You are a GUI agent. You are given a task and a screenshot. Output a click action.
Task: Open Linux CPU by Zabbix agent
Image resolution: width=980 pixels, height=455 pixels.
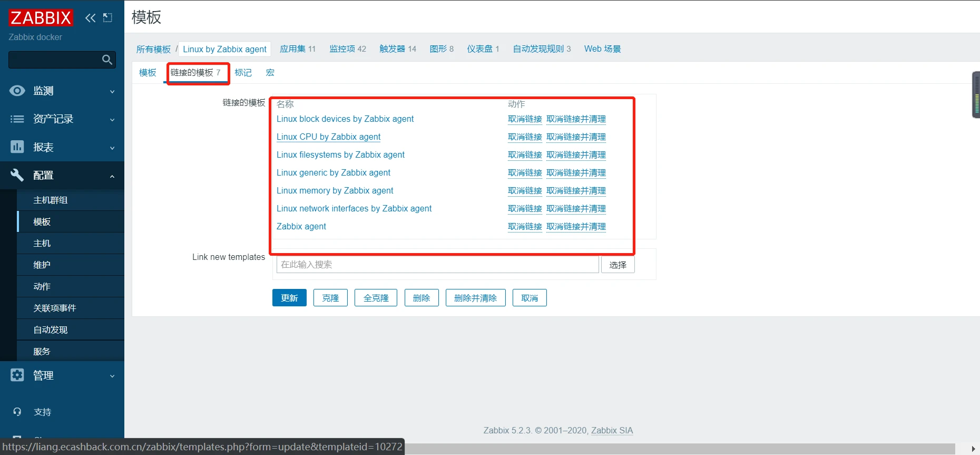pyautogui.click(x=328, y=137)
